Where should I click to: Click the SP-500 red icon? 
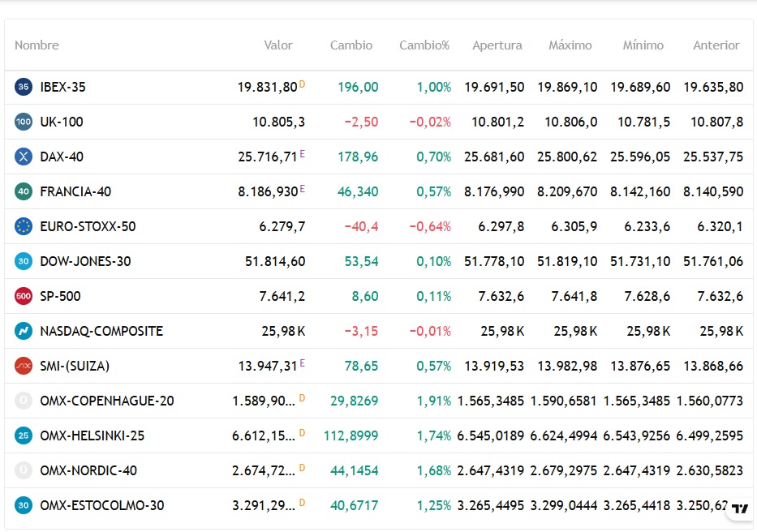pyautogui.click(x=24, y=296)
